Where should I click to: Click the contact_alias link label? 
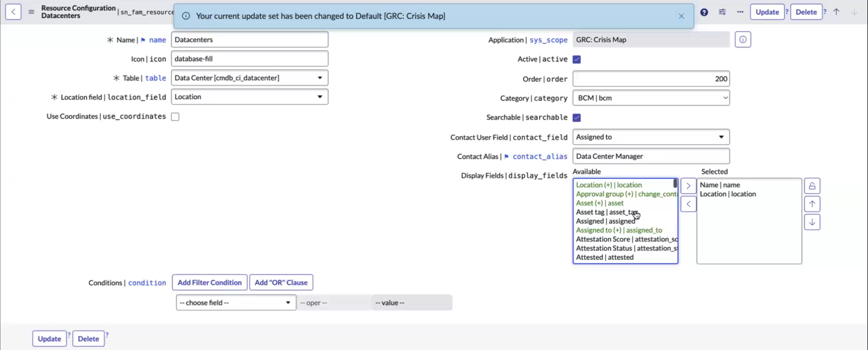pyautogui.click(x=540, y=157)
